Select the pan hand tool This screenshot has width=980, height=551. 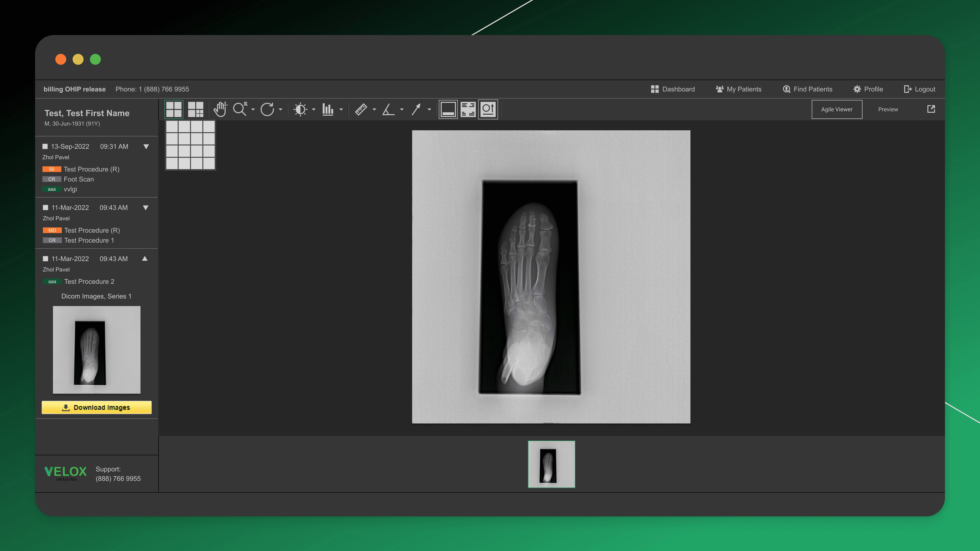tap(220, 109)
